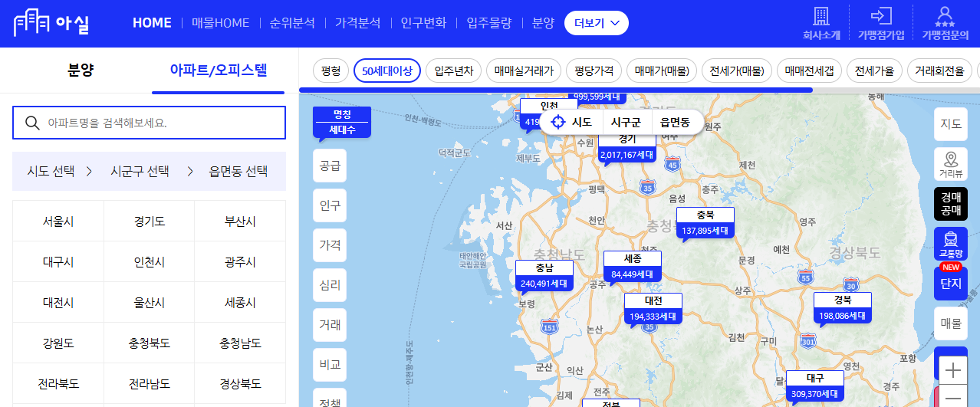980x407 pixels.
Task: Open the 순위분석 menu item
Action: 292,23
